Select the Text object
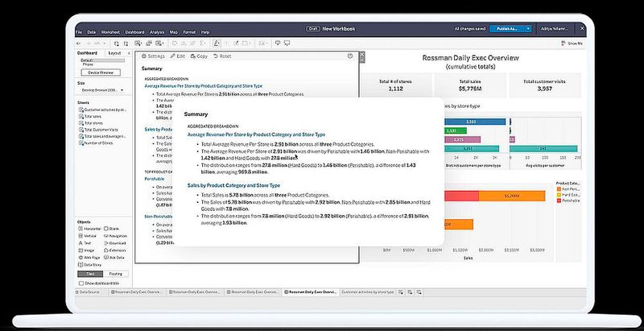 pos(85,243)
